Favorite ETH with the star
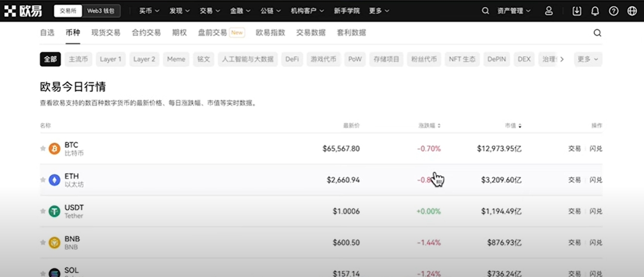 click(43, 180)
